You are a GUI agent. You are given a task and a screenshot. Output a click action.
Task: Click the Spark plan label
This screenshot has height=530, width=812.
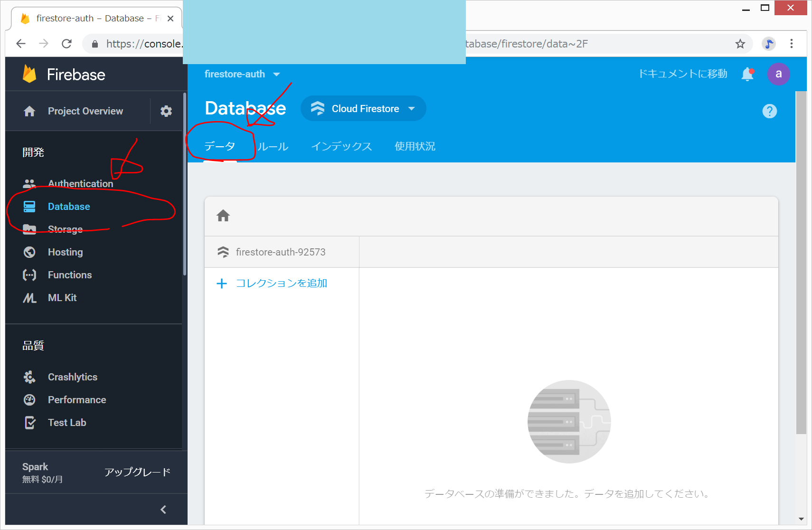click(35, 467)
